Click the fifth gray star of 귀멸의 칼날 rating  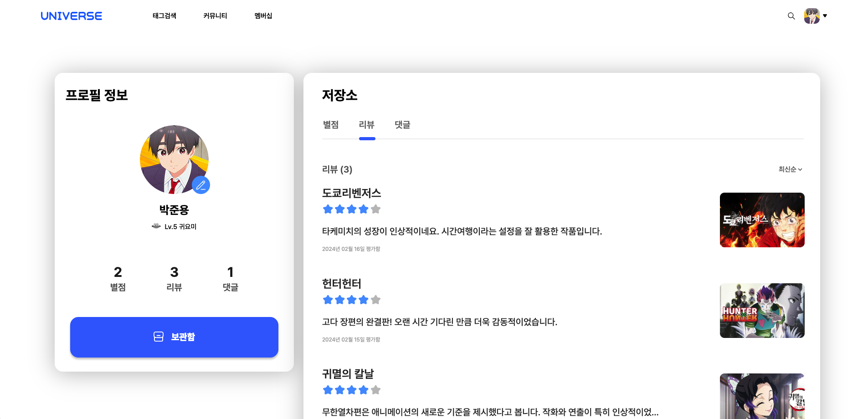tap(375, 390)
